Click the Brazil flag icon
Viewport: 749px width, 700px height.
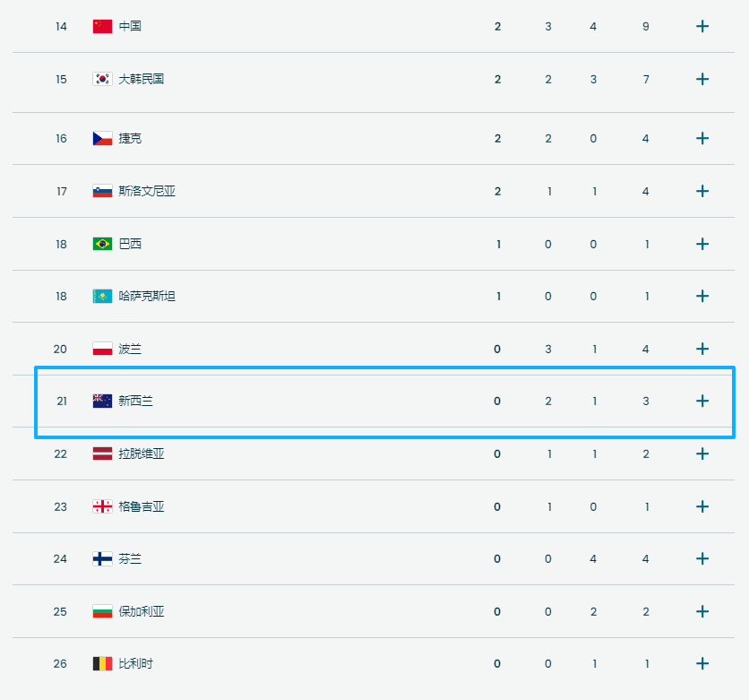(102, 244)
